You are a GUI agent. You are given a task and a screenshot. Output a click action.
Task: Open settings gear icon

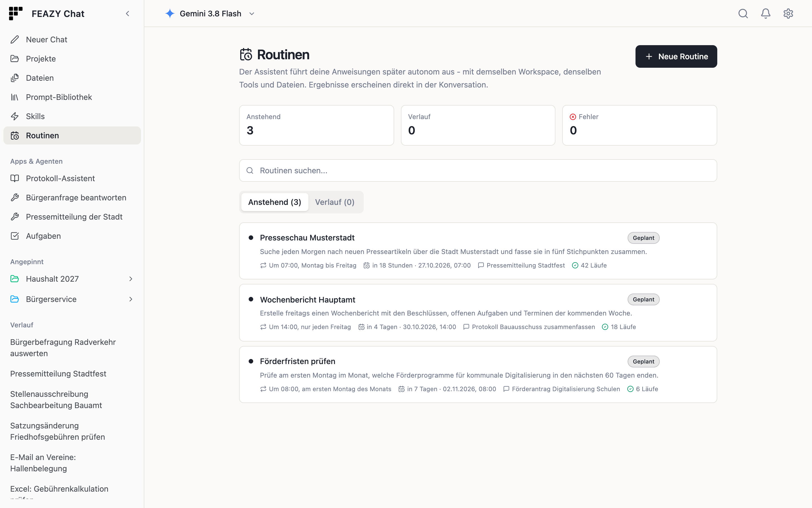click(x=788, y=14)
